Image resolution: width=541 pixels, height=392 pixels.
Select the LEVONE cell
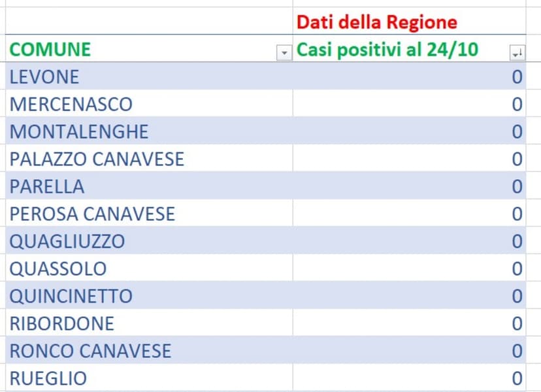coord(44,77)
